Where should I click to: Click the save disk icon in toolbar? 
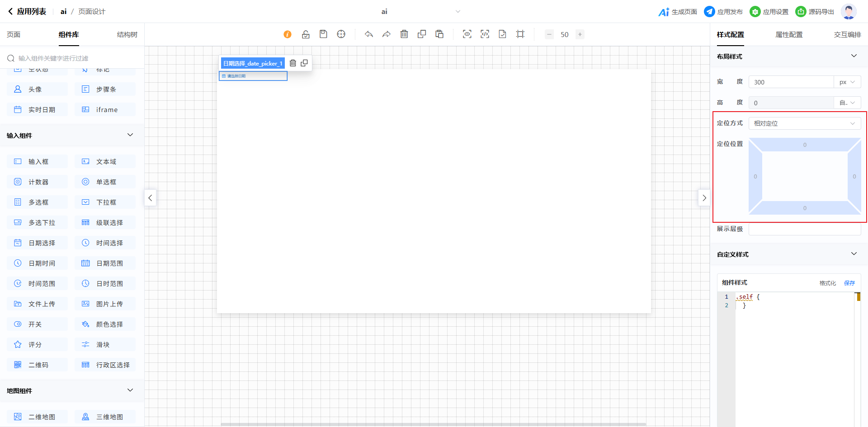click(x=323, y=34)
